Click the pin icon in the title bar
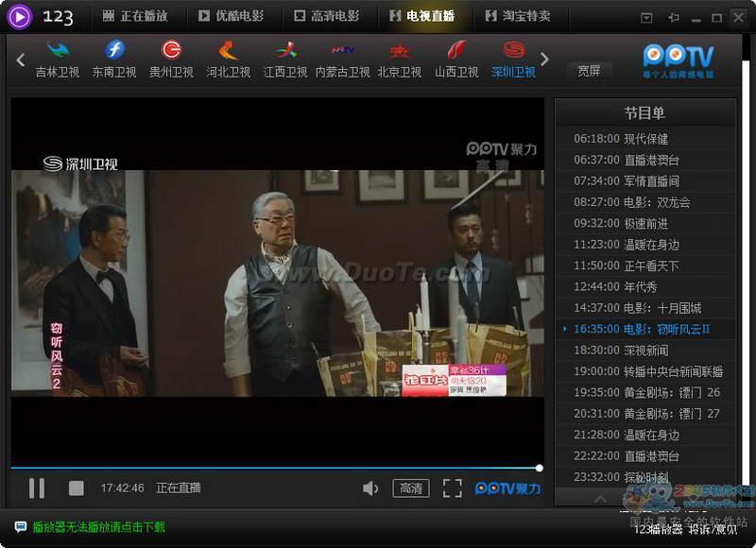This screenshot has width=756, height=548. point(674,18)
